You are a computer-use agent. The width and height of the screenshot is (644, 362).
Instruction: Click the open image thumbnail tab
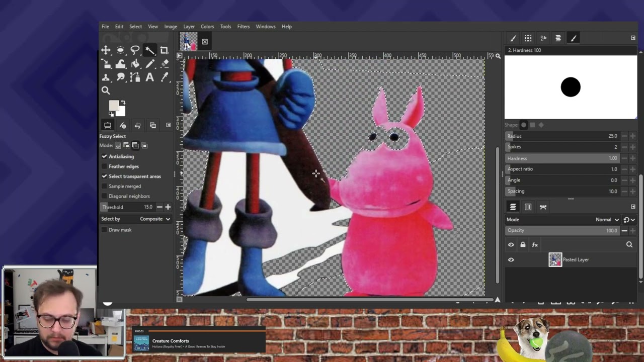tap(189, 42)
